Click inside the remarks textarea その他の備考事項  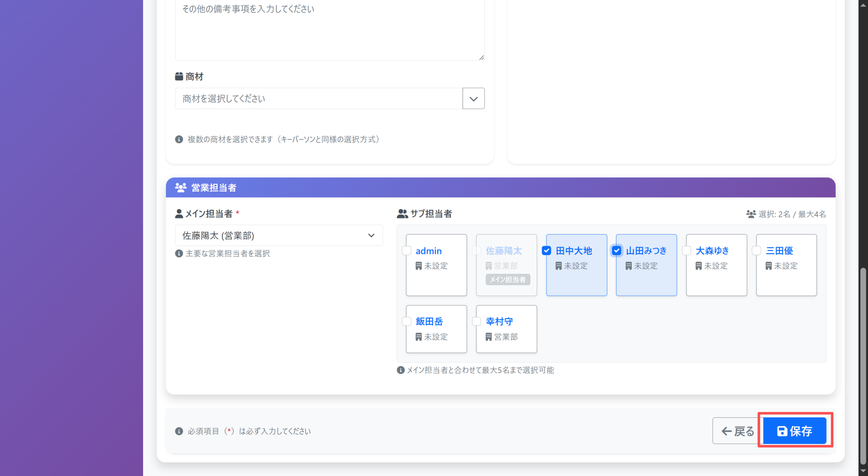point(329,29)
